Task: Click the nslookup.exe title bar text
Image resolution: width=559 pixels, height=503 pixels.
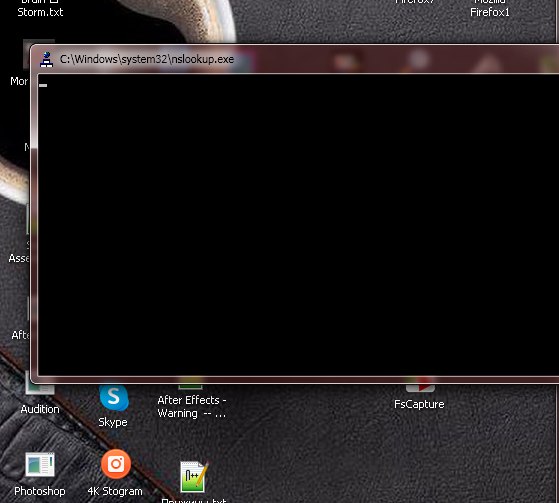Action: point(147,59)
